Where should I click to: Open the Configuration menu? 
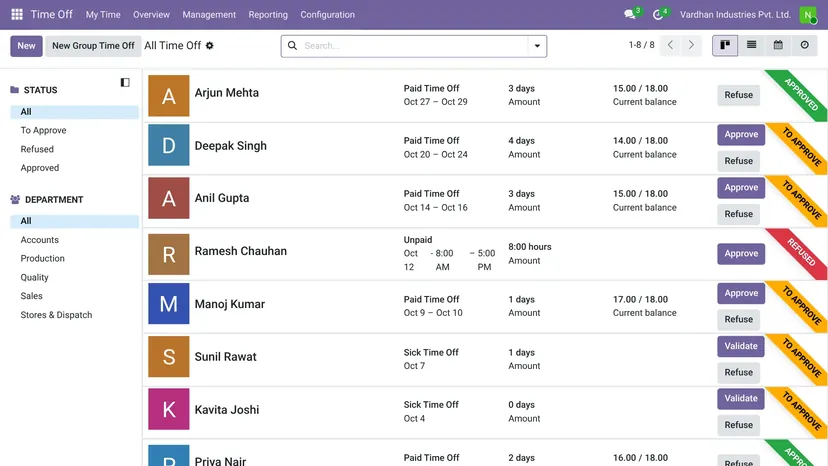pos(327,15)
